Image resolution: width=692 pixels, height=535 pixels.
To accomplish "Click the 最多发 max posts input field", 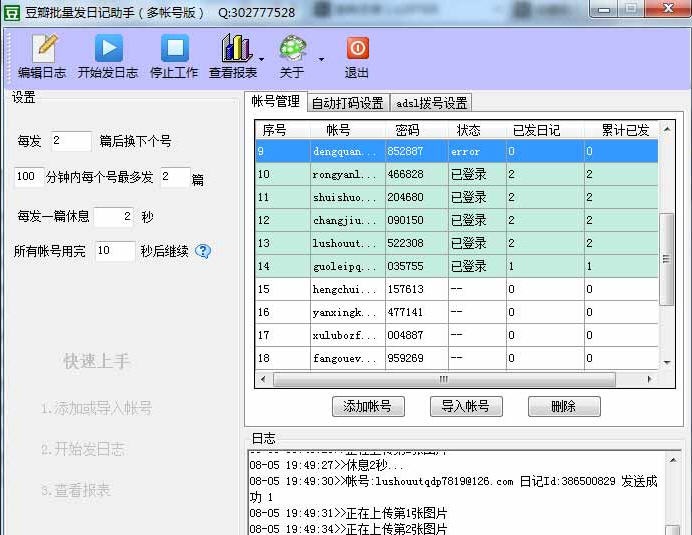I will (175, 177).
